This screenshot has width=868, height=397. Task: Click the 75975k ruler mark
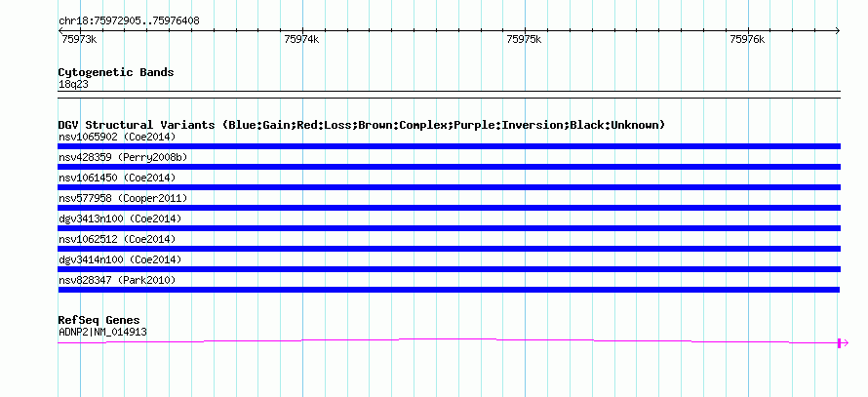(x=525, y=39)
